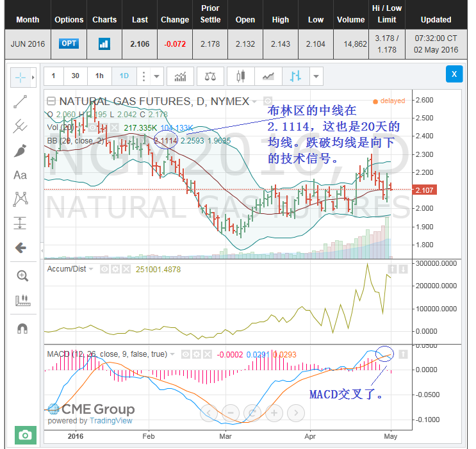This screenshot has width=476, height=449.
Task: Select the trend line drawing tool
Action: [x=21, y=101]
